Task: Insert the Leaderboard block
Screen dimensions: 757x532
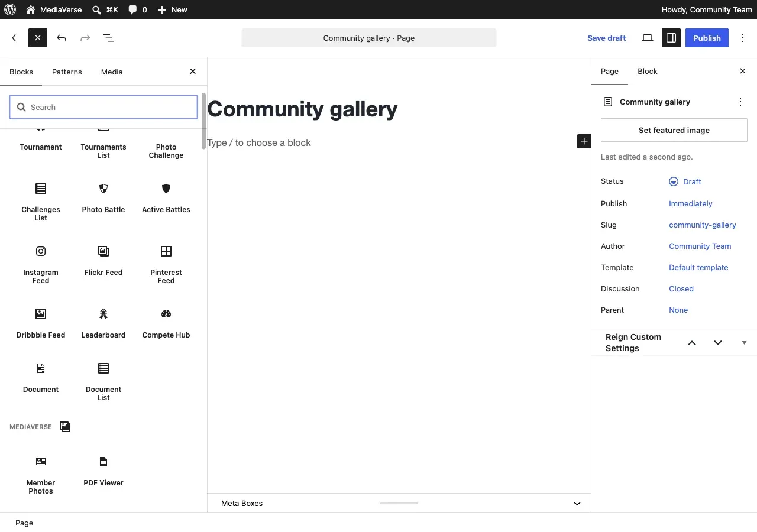Action: click(103, 324)
